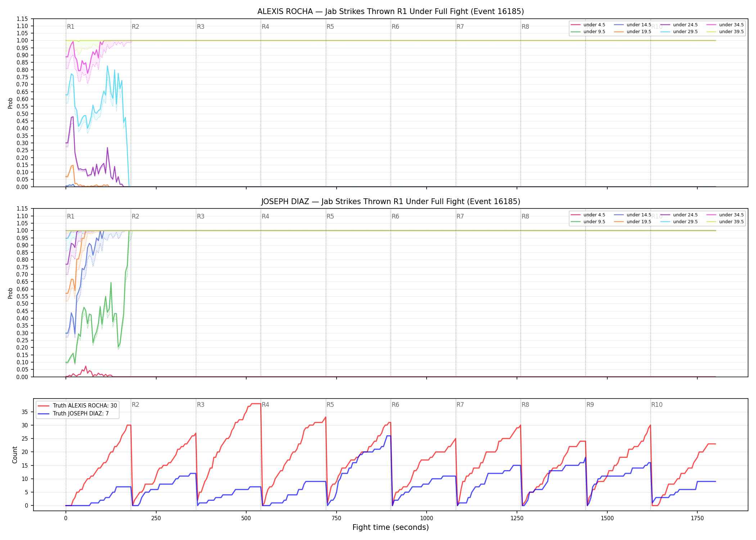Viewport: 756px width, 540px height.
Task: Click the 1000 tick on the fight time axis
Action: coord(427,518)
